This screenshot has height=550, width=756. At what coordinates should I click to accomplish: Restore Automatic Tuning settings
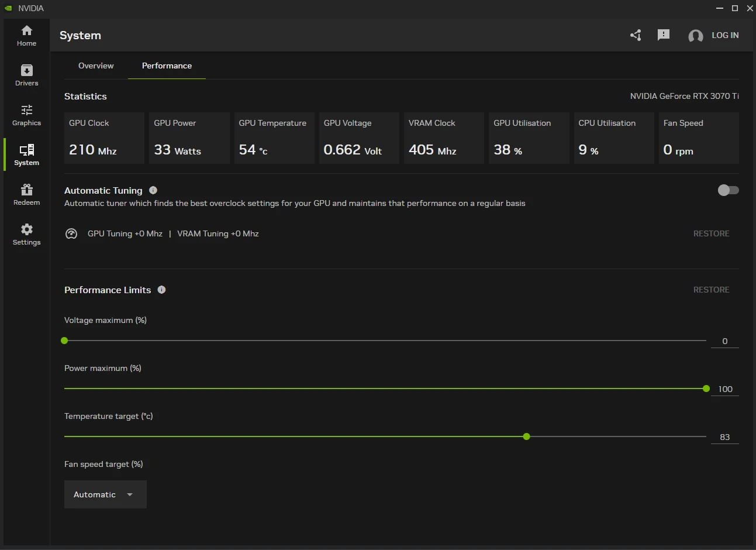[711, 233]
